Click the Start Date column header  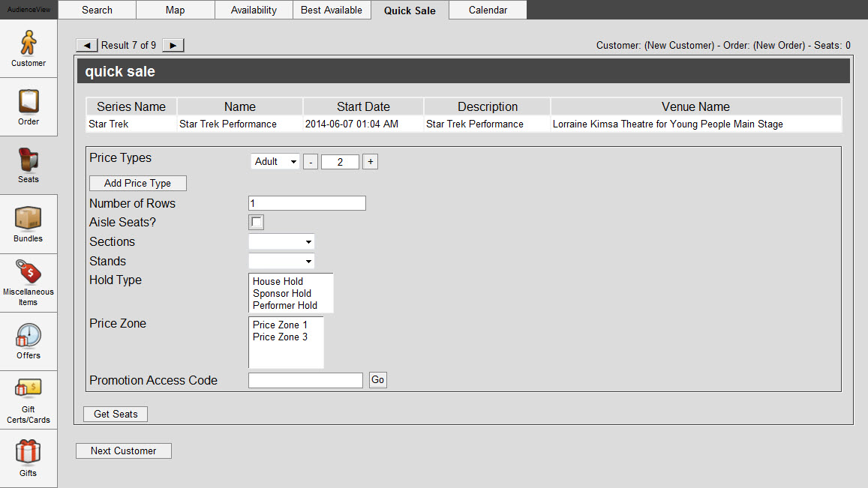(x=363, y=106)
